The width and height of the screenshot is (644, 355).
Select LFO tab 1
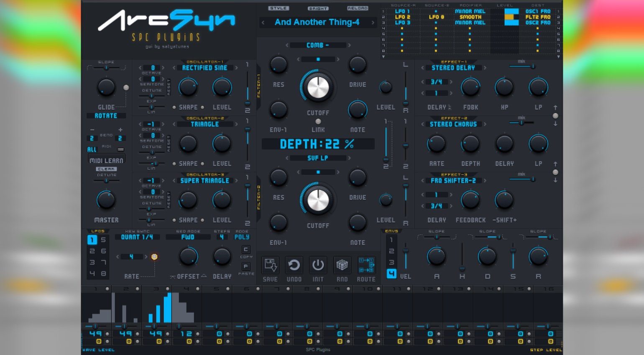[92, 240]
